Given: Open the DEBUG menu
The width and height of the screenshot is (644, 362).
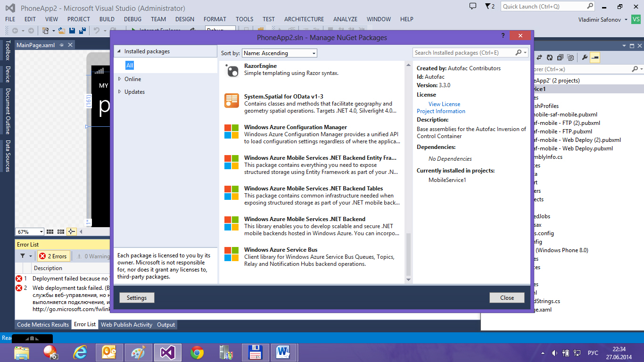Looking at the screenshot, I should 132,19.
